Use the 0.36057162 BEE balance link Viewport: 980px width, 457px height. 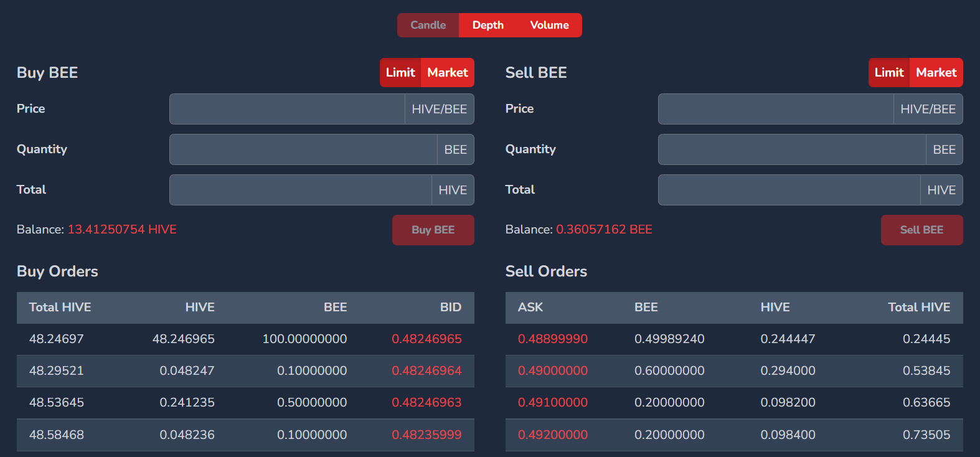pyautogui.click(x=604, y=230)
